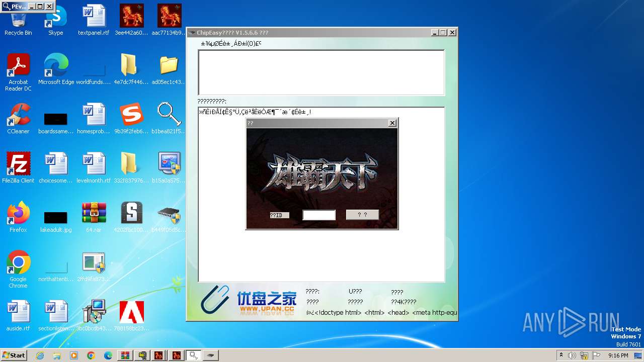Click the 'U???' link in ChipEasy footer
The height and width of the screenshot is (362, 644).
[x=355, y=292]
